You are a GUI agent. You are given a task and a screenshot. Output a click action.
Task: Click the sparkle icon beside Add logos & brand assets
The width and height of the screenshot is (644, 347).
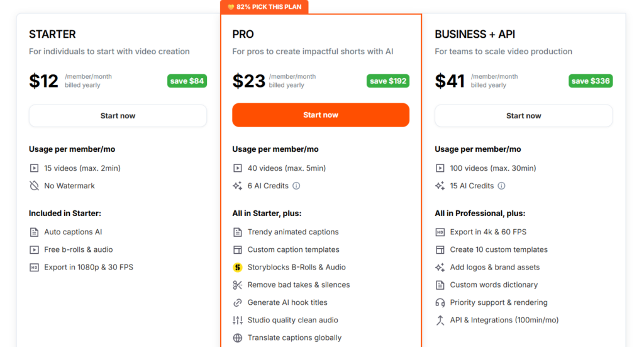(x=440, y=267)
